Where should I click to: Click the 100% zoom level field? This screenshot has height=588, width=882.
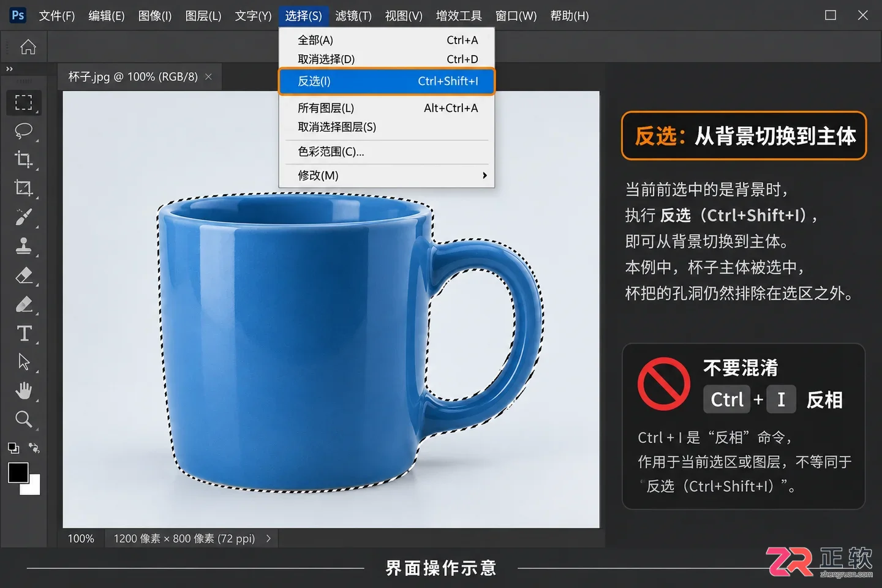click(x=81, y=538)
